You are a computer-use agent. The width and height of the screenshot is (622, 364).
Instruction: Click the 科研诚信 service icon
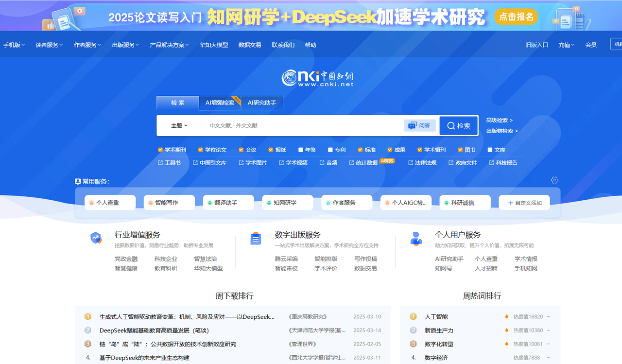pyautogui.click(x=447, y=203)
